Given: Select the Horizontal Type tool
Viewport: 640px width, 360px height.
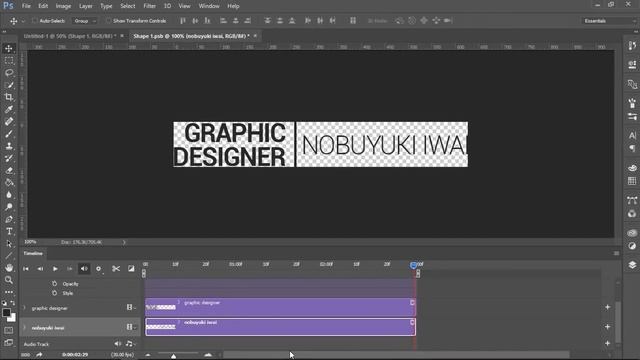Looking at the screenshot, I should click(9, 231).
